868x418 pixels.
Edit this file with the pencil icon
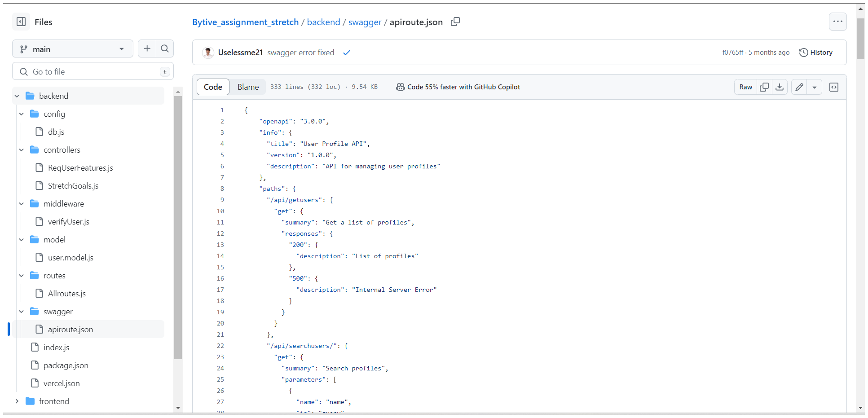[799, 87]
